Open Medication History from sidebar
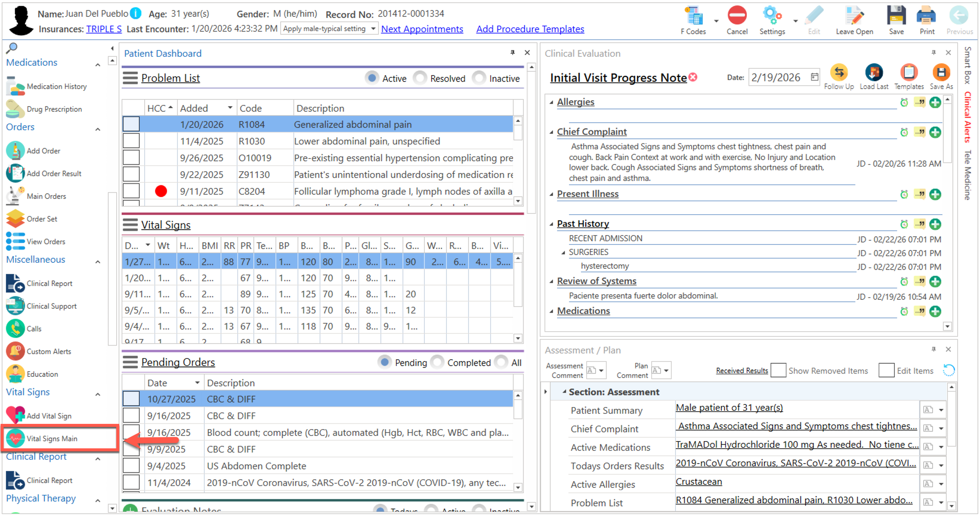 (x=56, y=87)
